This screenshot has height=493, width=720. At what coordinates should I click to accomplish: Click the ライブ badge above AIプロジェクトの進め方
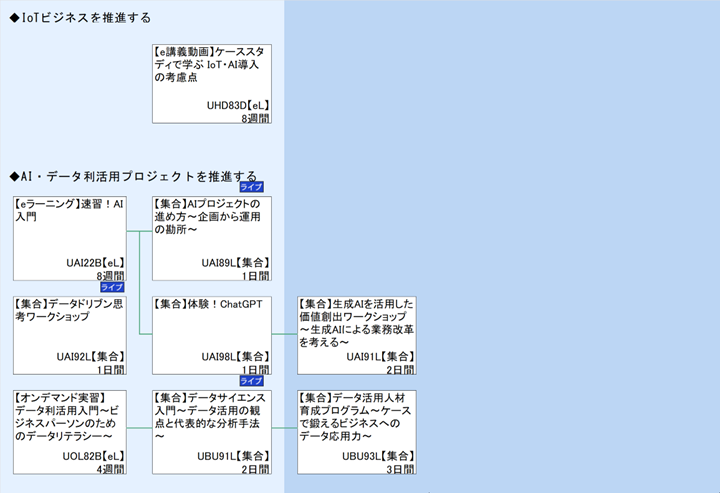tap(251, 187)
